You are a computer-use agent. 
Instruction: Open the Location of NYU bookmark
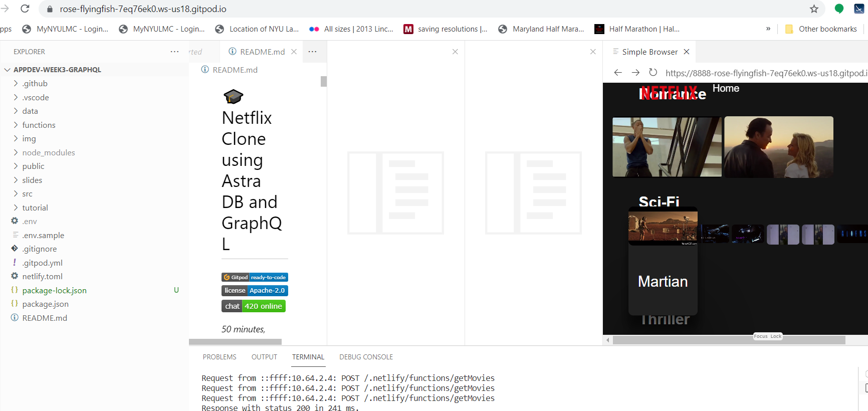click(257, 29)
